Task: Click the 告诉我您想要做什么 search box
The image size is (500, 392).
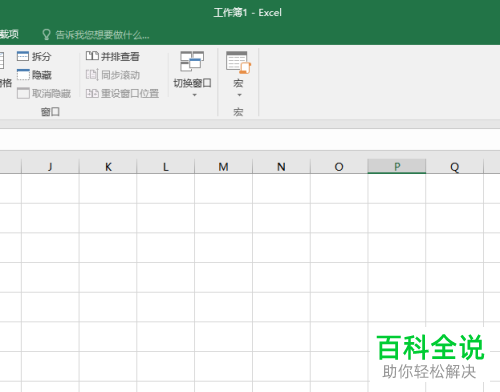Action: (x=102, y=35)
